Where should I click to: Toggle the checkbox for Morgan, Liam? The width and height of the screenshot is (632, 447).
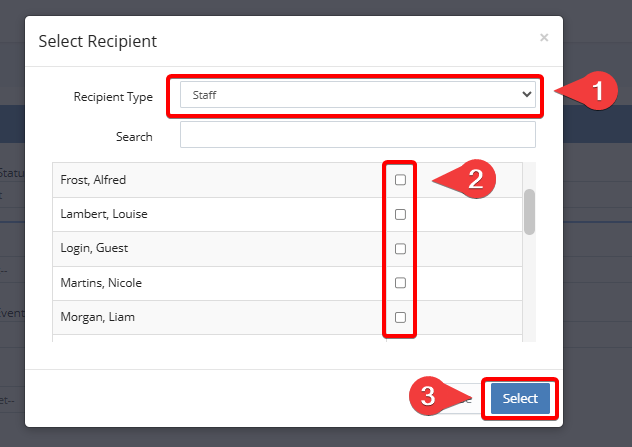(400, 317)
